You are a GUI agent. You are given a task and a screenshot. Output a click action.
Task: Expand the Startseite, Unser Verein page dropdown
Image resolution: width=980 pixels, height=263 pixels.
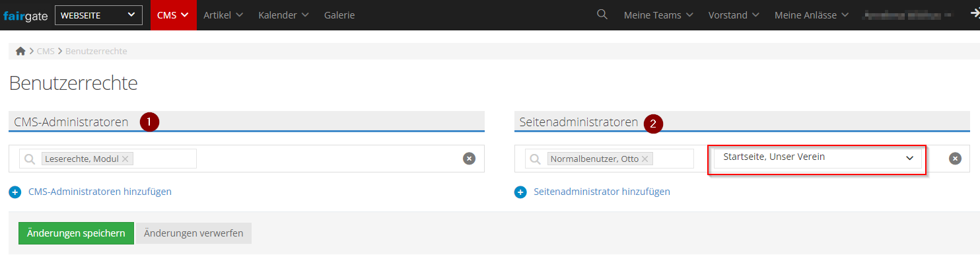(x=818, y=157)
